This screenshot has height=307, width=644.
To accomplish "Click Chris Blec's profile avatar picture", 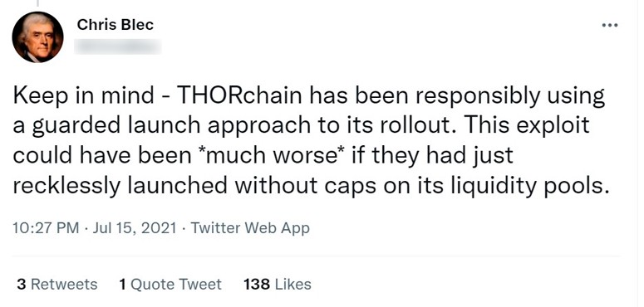I will (x=37, y=37).
